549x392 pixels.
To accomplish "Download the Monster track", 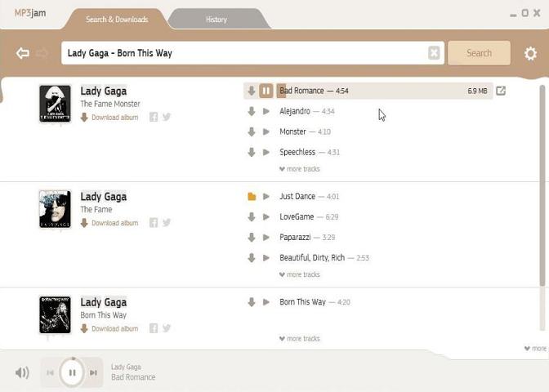I will 252,132.
